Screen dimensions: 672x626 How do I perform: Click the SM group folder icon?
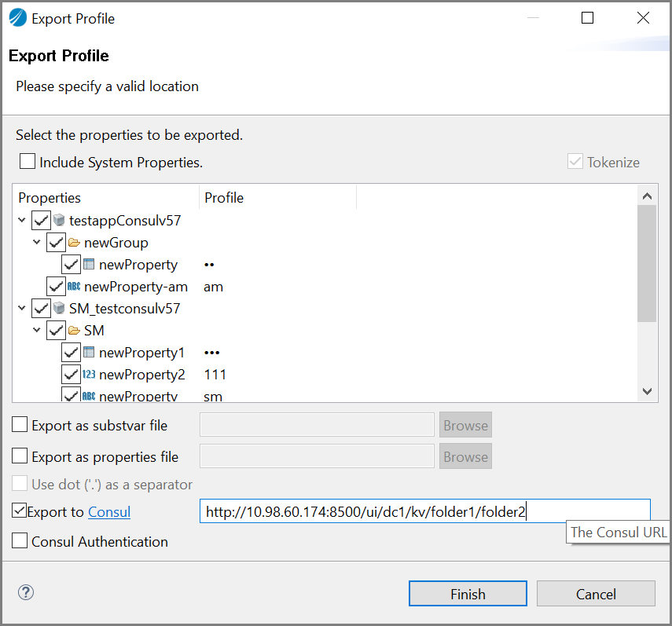point(75,331)
